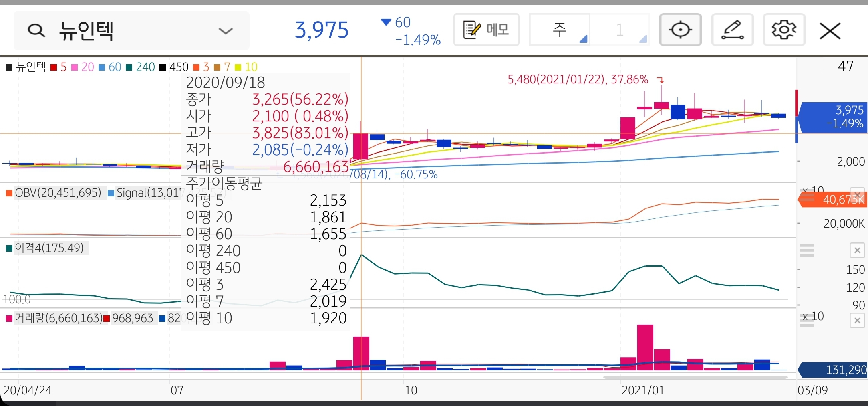
Task: Click the 이평 60 value 1,655
Action: point(328,234)
